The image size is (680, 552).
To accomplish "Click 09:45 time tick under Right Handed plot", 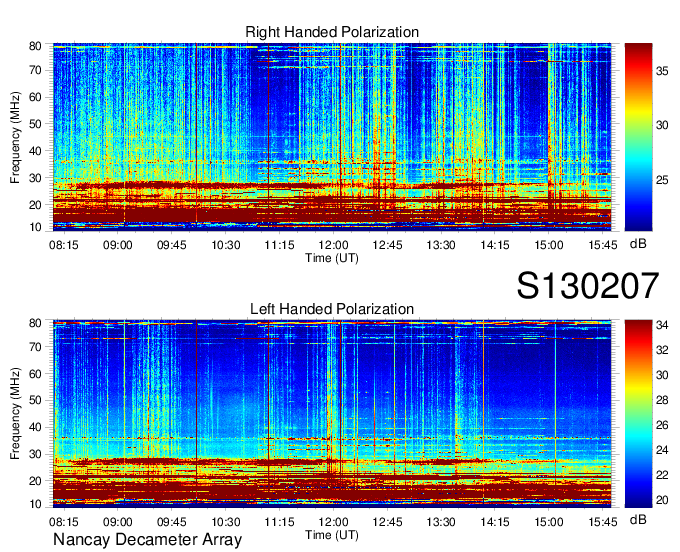I will tap(172, 245).
